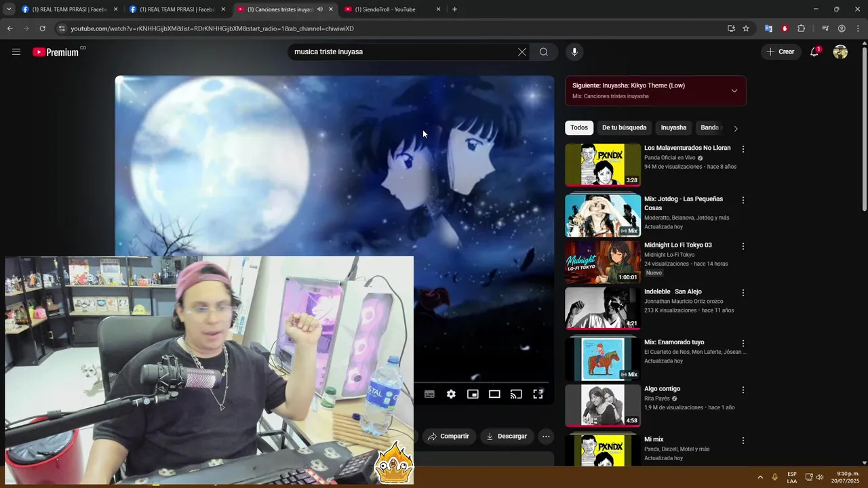Open the tab search dropdown

pos(9,9)
